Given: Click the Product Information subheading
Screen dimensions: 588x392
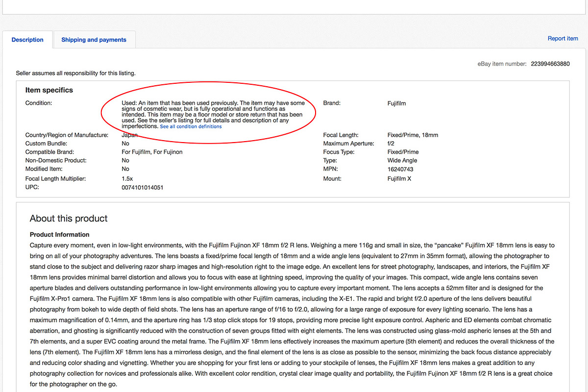Looking at the screenshot, I should 59,235.
